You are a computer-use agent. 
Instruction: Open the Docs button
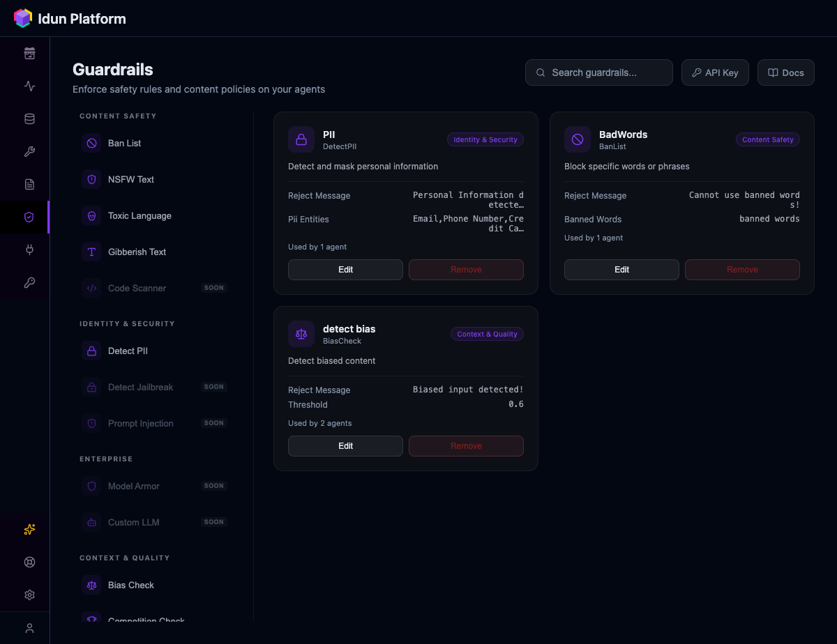click(786, 72)
